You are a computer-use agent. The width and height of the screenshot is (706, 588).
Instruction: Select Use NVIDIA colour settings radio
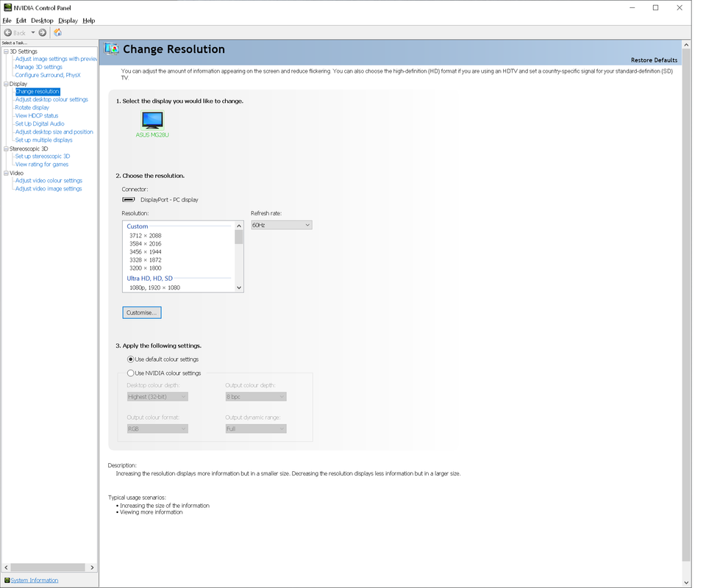click(x=131, y=373)
